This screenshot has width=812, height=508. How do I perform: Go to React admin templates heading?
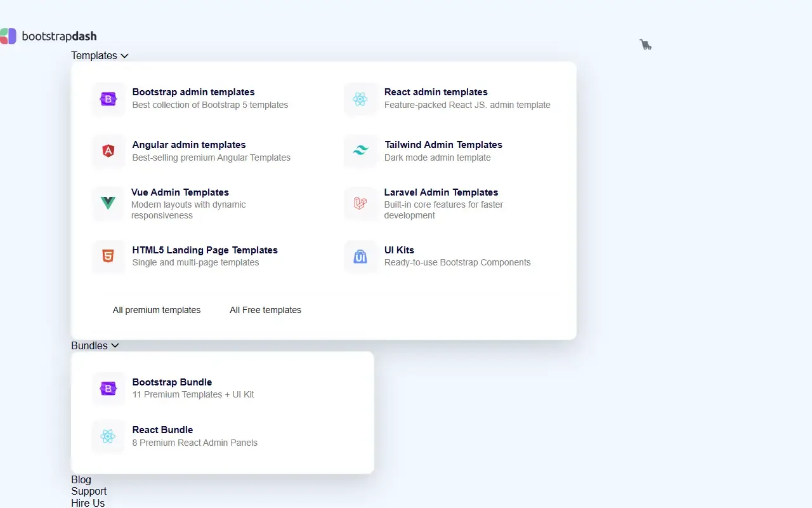436,92
